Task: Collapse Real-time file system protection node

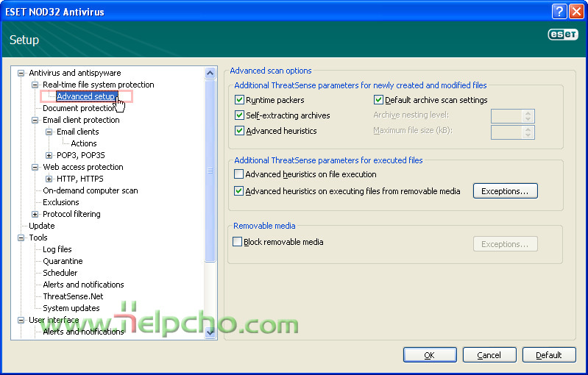Action: 35,85
